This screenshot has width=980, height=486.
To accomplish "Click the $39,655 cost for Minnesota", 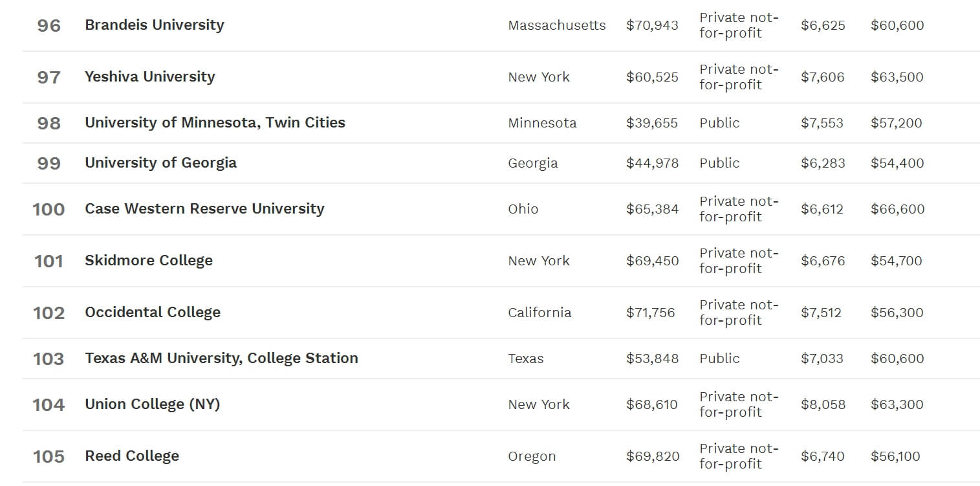I will coord(652,123).
